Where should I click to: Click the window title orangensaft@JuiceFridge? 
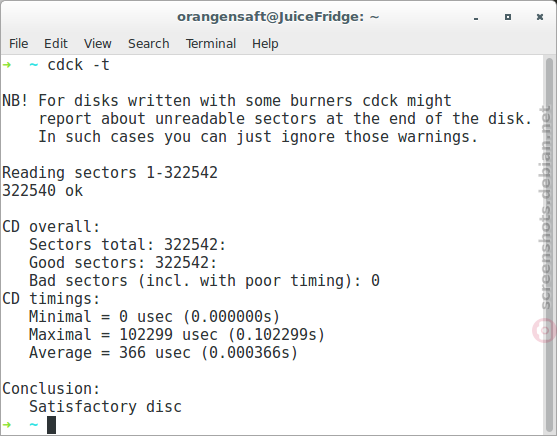(278, 17)
